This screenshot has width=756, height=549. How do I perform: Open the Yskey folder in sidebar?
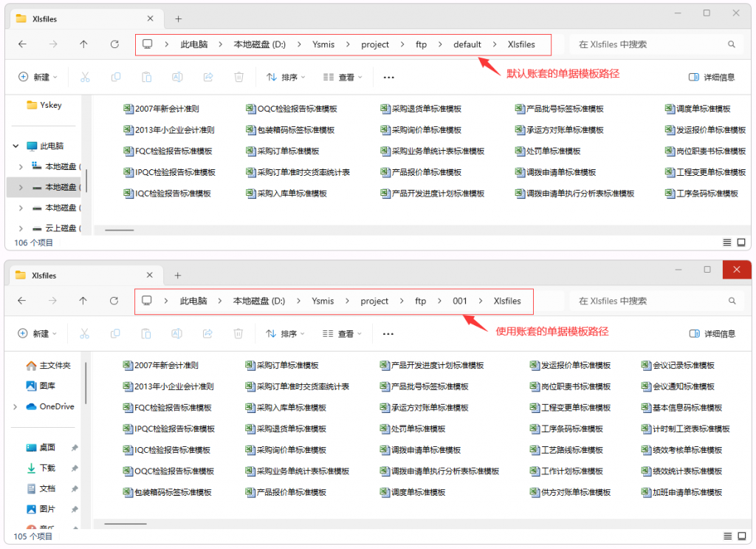(50, 105)
